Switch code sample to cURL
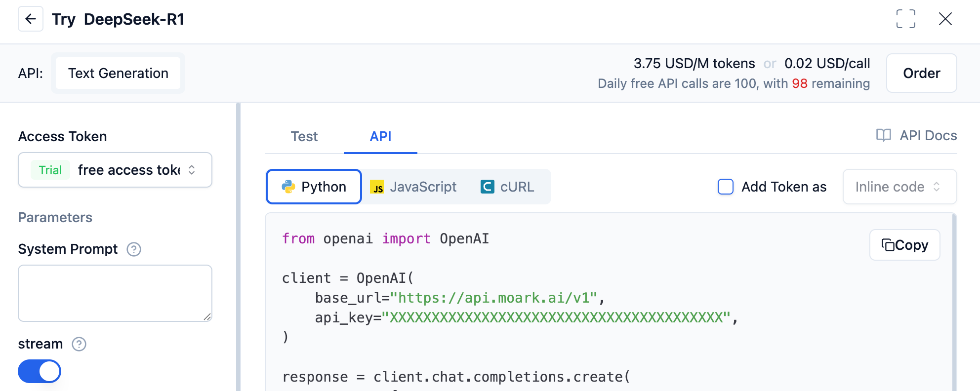The height and width of the screenshot is (391, 980). [508, 187]
